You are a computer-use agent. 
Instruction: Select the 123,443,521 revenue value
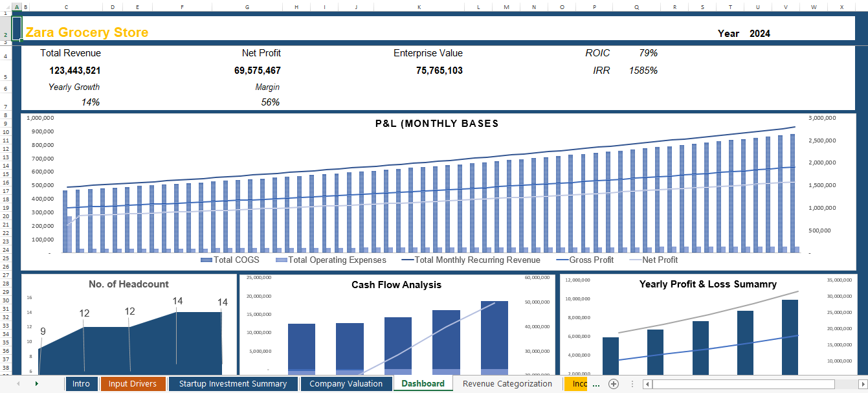pos(75,71)
